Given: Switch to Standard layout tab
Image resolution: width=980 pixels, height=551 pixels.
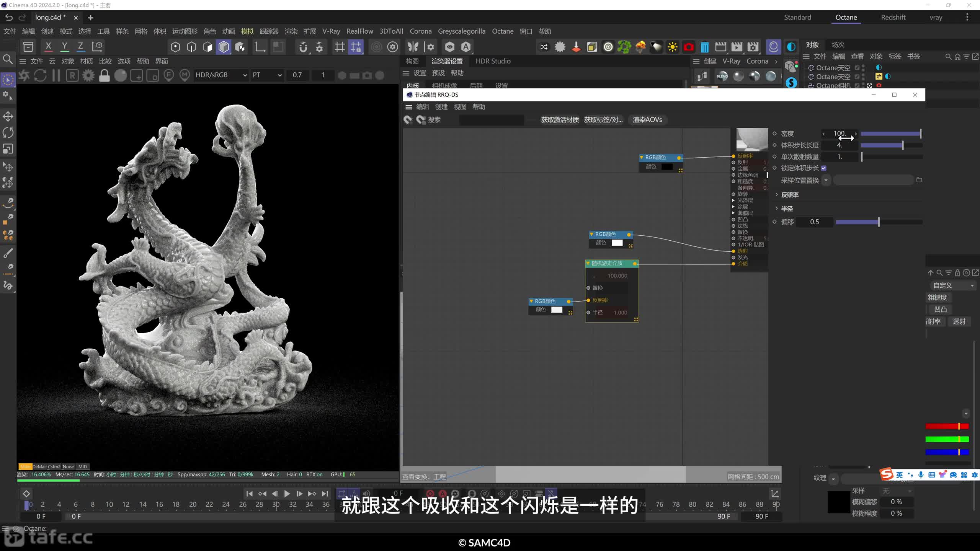Looking at the screenshot, I should coord(797,17).
